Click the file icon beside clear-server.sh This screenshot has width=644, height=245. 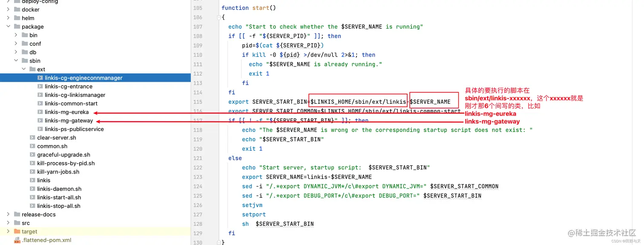tap(32, 137)
